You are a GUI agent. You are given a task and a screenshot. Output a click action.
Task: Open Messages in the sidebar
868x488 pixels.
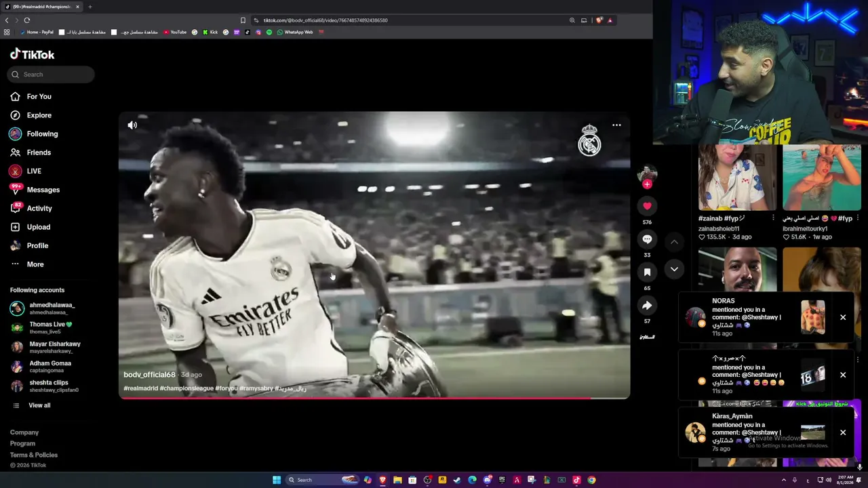(35, 190)
